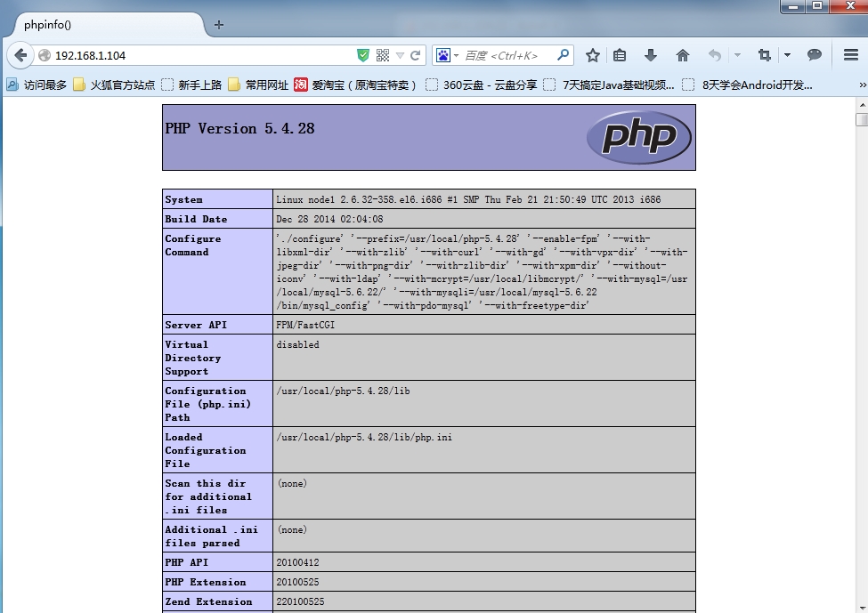Screen dimensions: 868x613
Task: Click the Additional .ini files parsed label
Action: (x=212, y=536)
